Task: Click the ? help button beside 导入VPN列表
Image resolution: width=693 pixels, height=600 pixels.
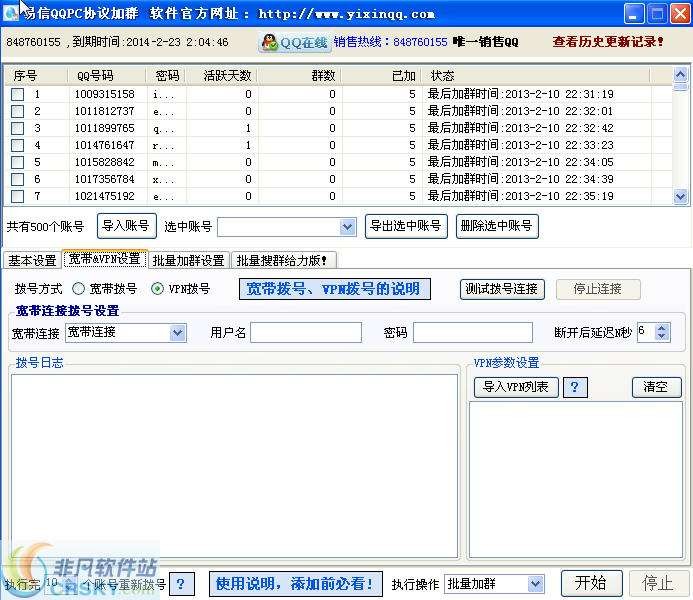Action: (x=575, y=387)
